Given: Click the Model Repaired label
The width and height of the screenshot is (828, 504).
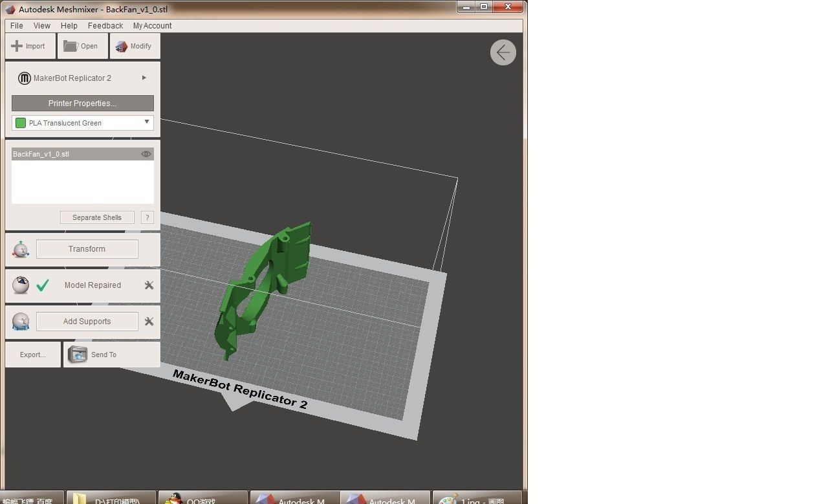Looking at the screenshot, I should pos(93,285).
